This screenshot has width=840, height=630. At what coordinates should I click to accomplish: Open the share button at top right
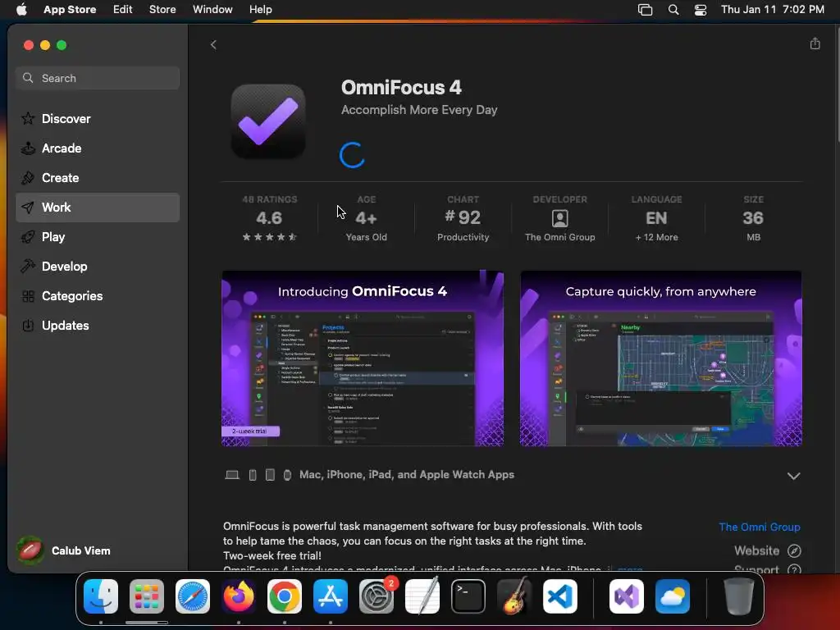tap(815, 44)
